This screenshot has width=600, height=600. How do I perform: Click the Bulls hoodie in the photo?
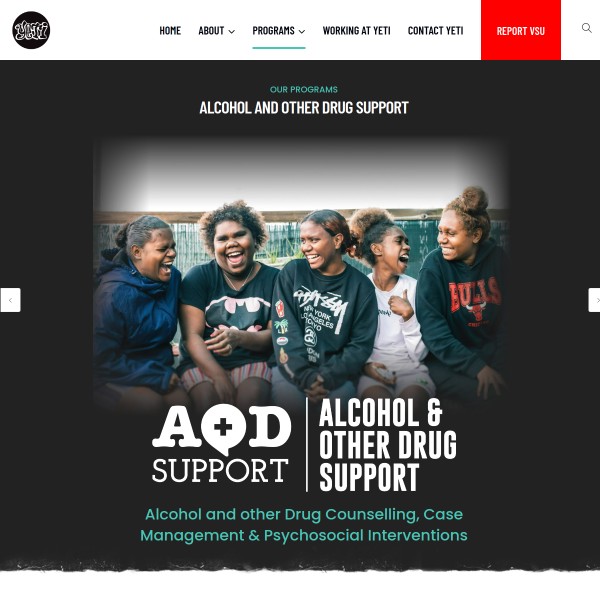point(465,310)
